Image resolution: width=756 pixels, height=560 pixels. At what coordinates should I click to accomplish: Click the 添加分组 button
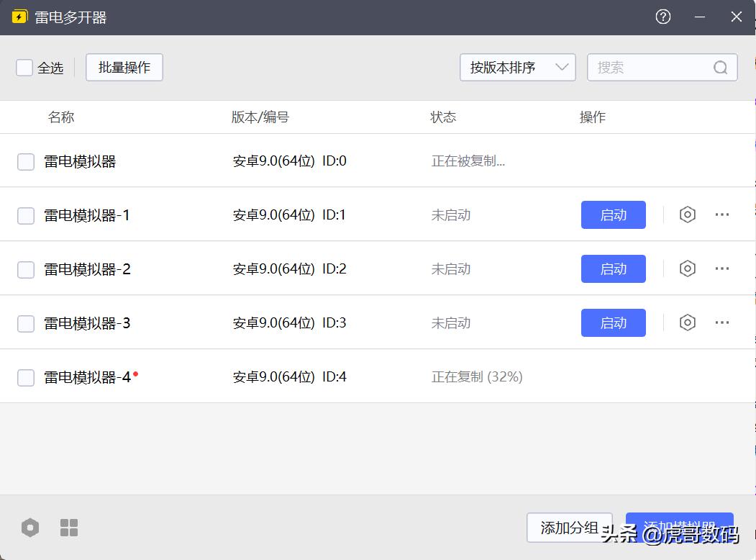click(568, 528)
